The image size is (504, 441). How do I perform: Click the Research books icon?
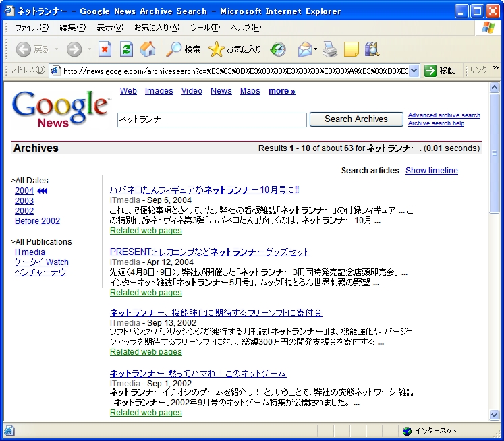point(372,49)
